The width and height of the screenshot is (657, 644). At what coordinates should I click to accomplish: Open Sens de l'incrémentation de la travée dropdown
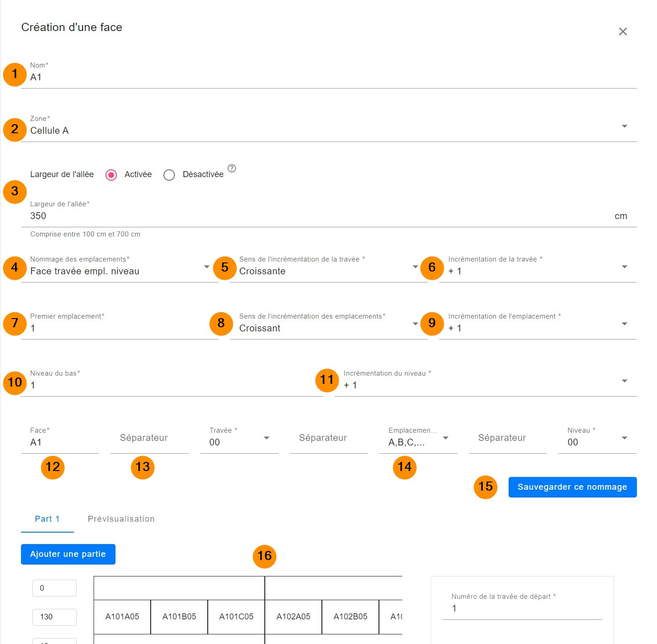coord(415,267)
